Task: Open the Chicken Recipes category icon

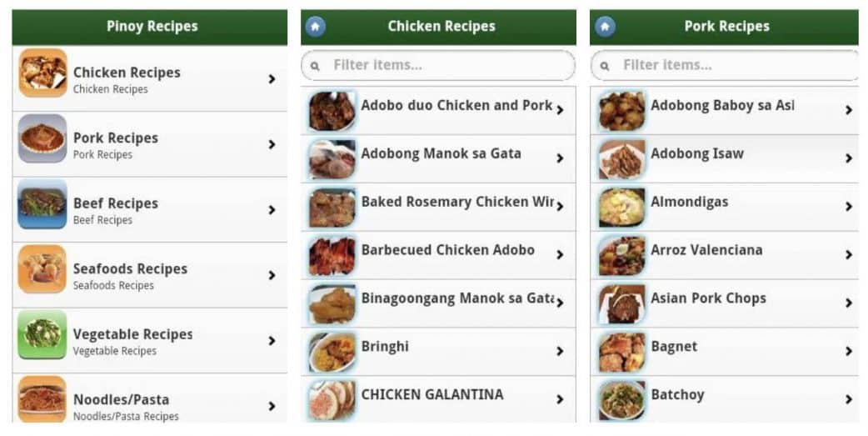Action: point(42,73)
